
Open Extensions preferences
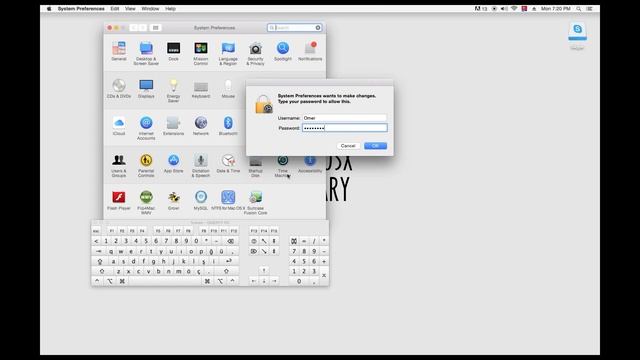coord(173,126)
